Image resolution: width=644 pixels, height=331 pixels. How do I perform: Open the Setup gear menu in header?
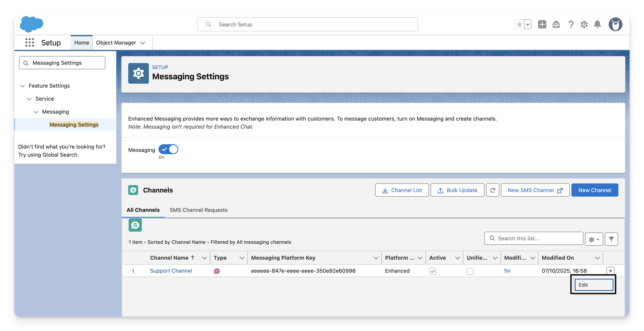(x=584, y=25)
